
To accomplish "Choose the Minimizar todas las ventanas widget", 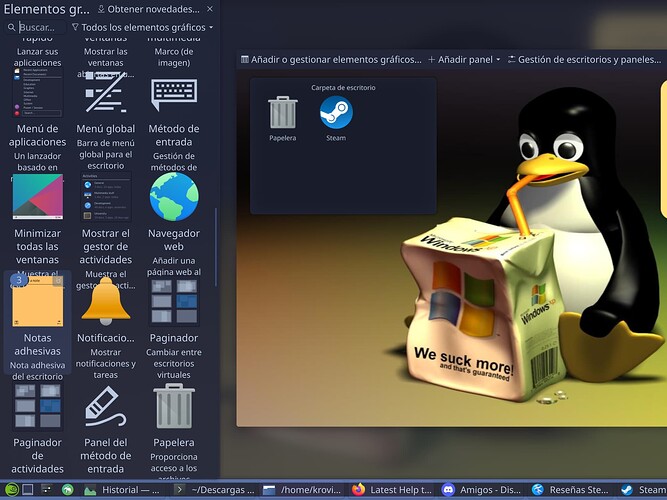I will tap(37, 197).
